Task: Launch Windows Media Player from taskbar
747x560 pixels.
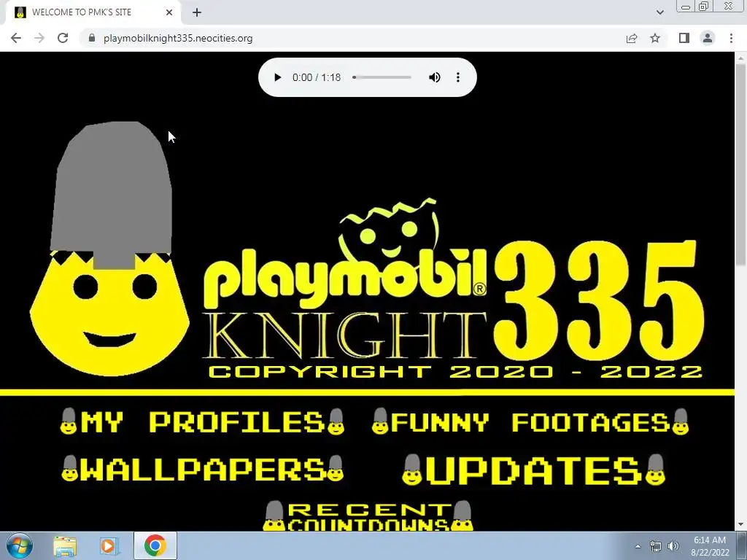Action: tap(109, 545)
